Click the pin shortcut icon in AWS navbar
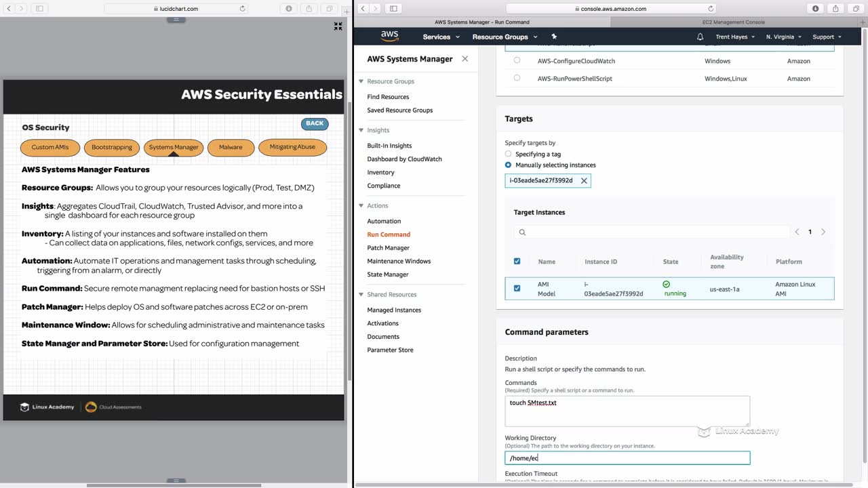The width and height of the screenshot is (868, 488). click(554, 37)
